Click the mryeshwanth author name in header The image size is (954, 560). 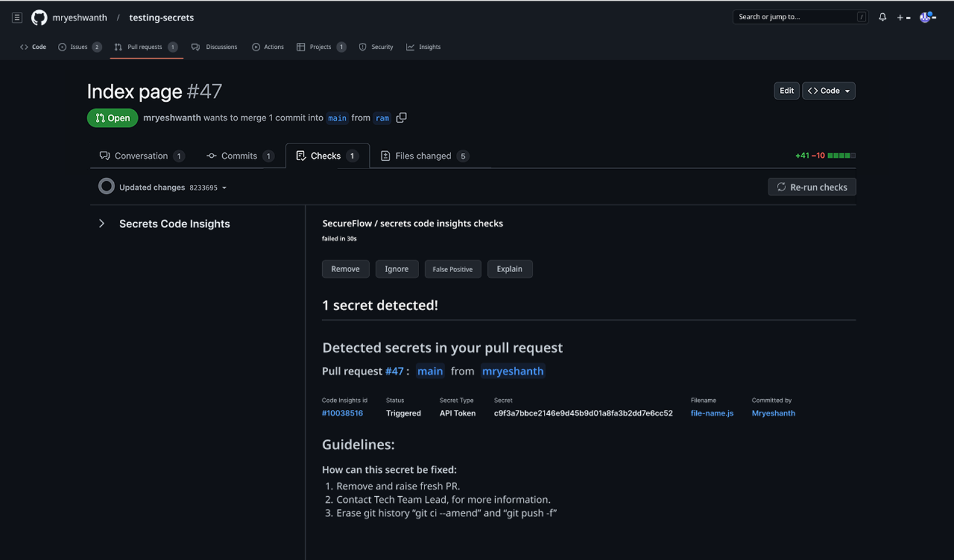tap(172, 118)
